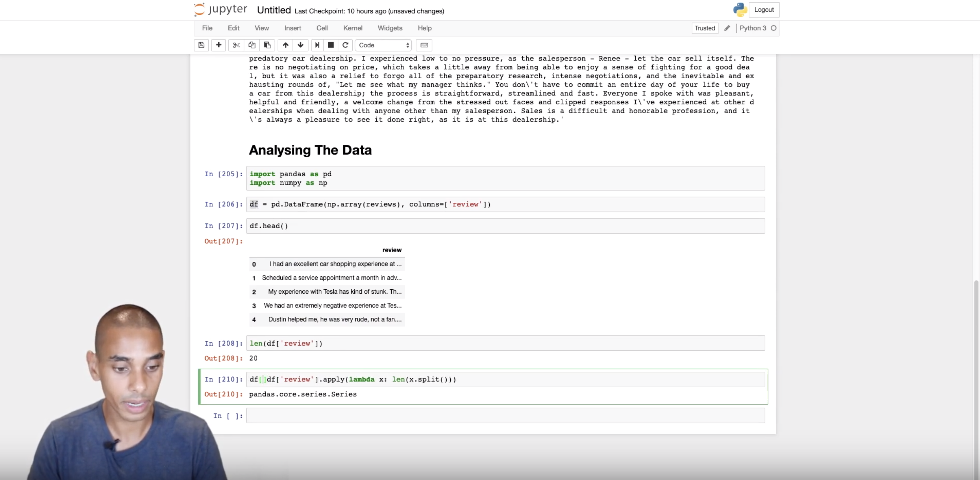Open the Cell menu

click(x=322, y=28)
